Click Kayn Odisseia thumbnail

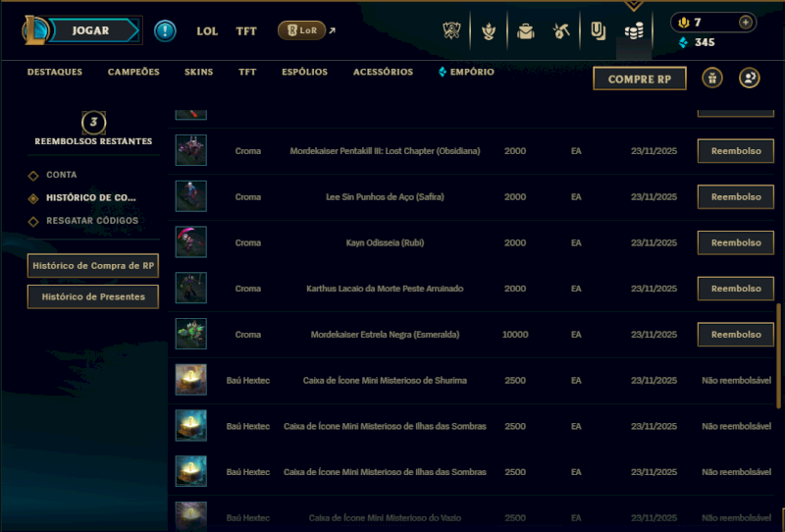tap(190, 242)
